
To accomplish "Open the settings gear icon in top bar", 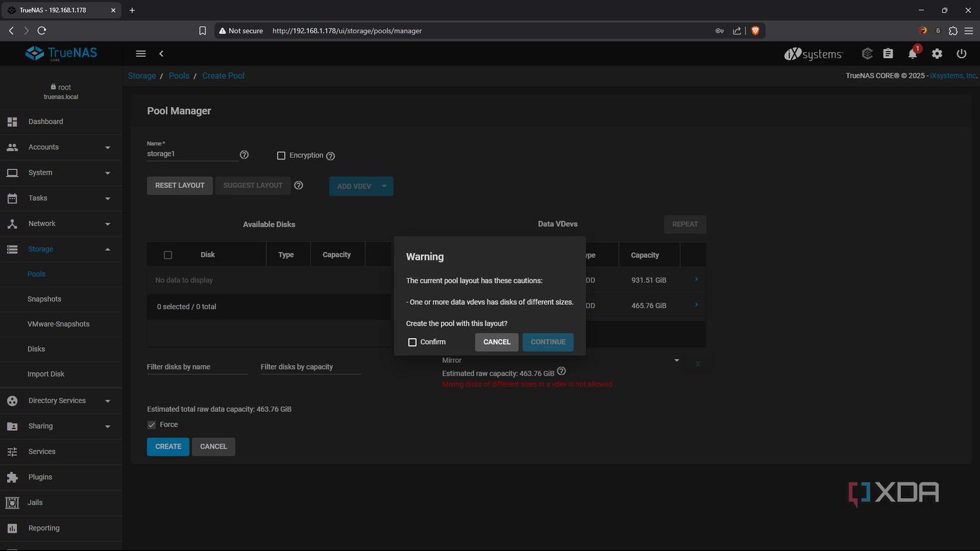I will click(x=937, y=54).
